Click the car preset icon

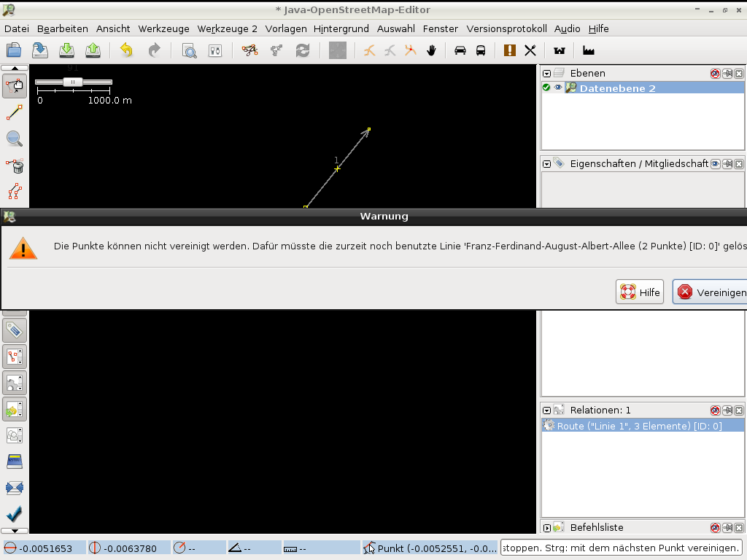coord(460,50)
